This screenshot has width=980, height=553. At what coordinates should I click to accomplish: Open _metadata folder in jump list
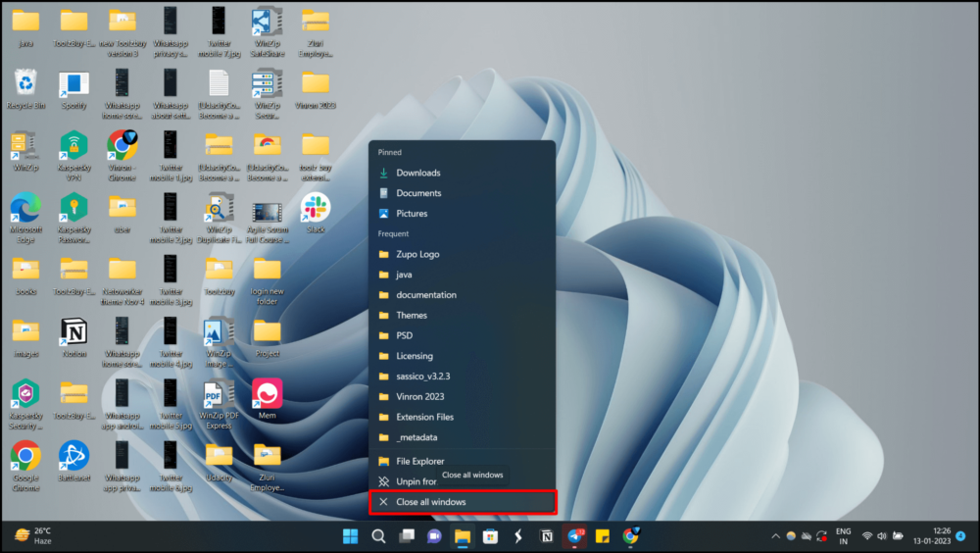coord(462,436)
